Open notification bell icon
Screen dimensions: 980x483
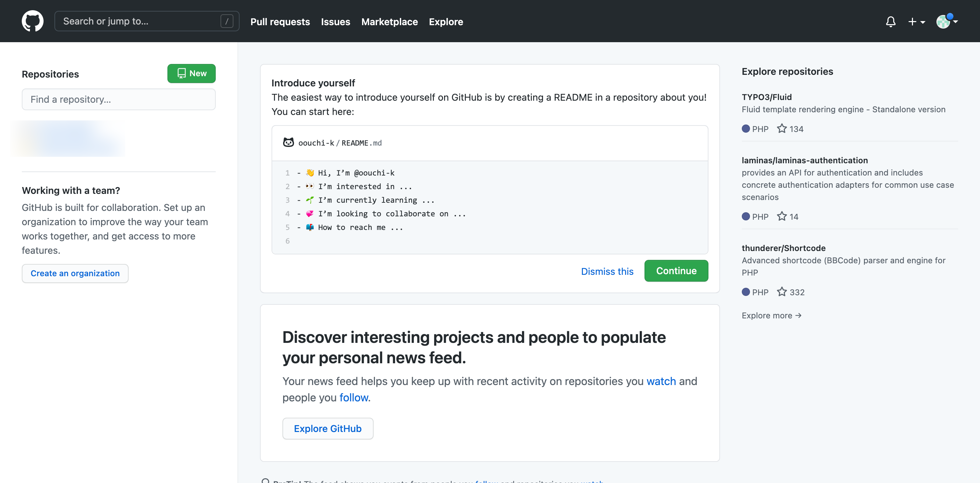click(891, 21)
